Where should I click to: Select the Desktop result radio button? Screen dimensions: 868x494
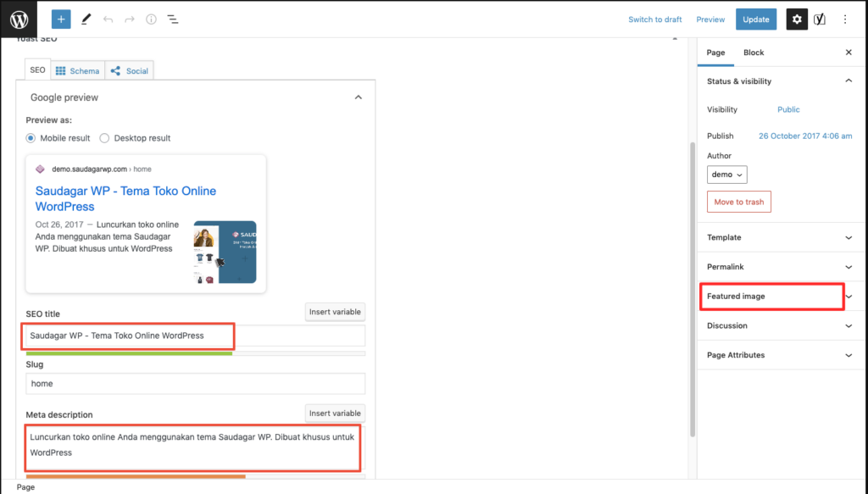(104, 138)
